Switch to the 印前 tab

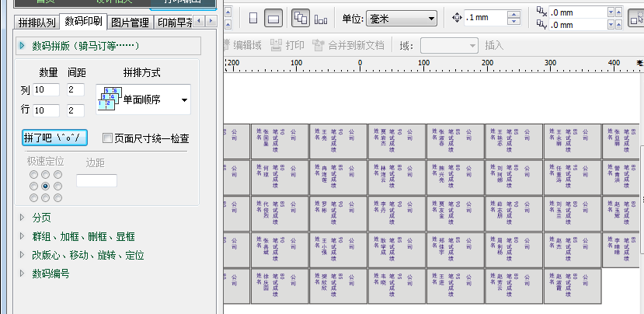(x=174, y=23)
